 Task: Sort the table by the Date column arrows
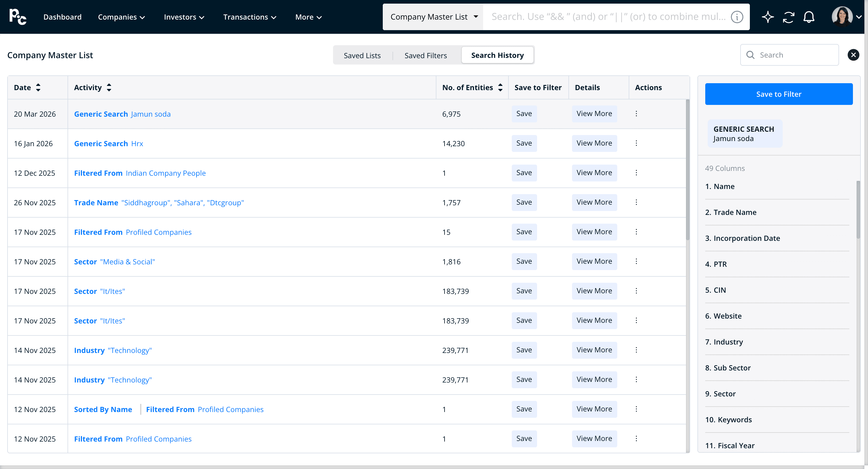[x=38, y=88]
